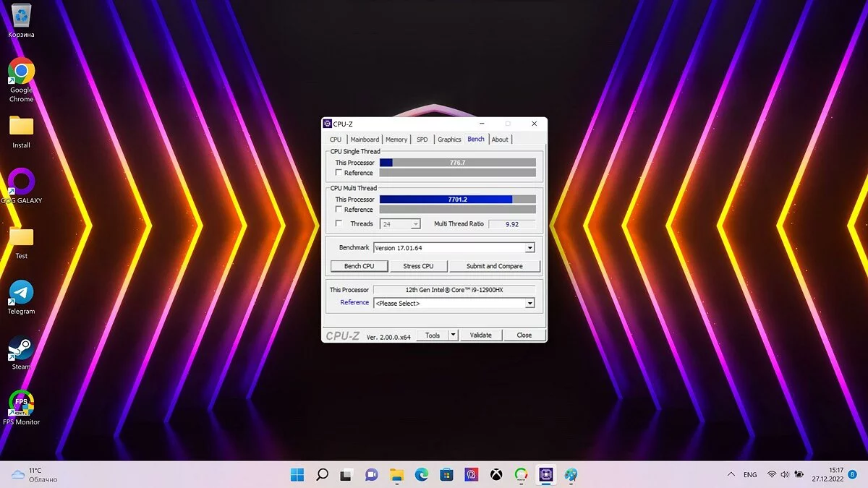Open the FPS Monitor desktop shortcut

pos(21,403)
